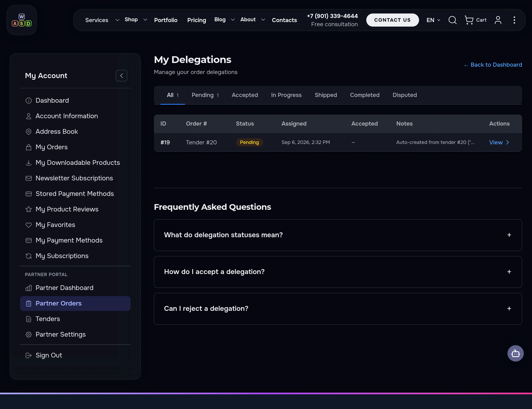
Task: Open the EN language dropdown
Action: click(x=433, y=20)
